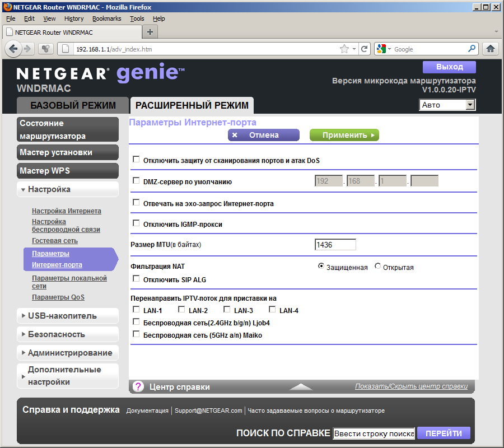Reload the page with the refresh icon
Image resolution: width=504 pixels, height=448 pixels.
[x=364, y=49]
